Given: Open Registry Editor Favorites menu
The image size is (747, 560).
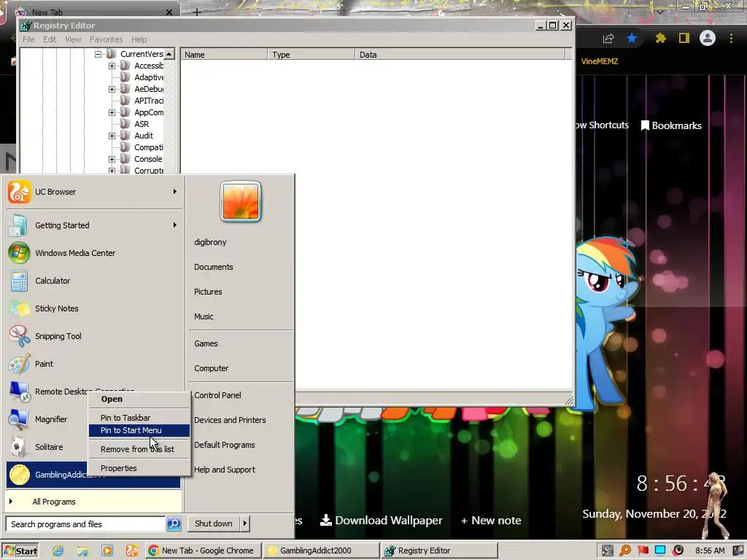Looking at the screenshot, I should tap(107, 39).
